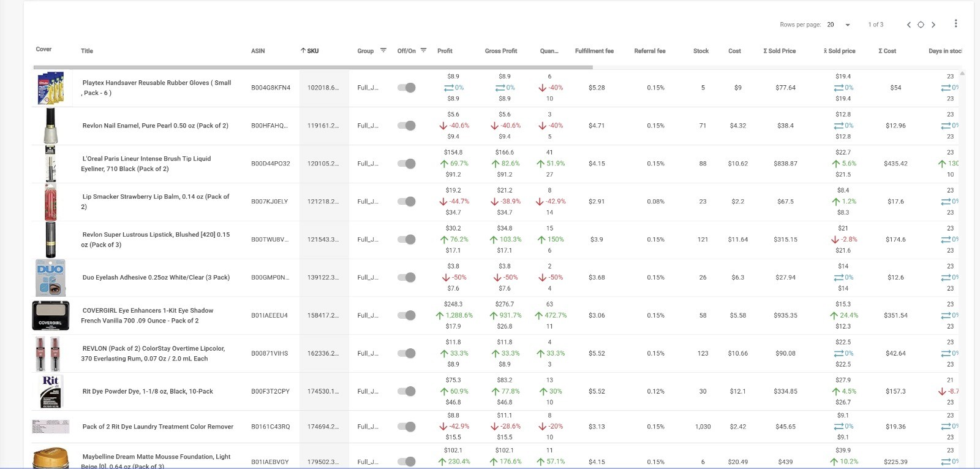Click the $935.35 sold price value

[785, 316]
